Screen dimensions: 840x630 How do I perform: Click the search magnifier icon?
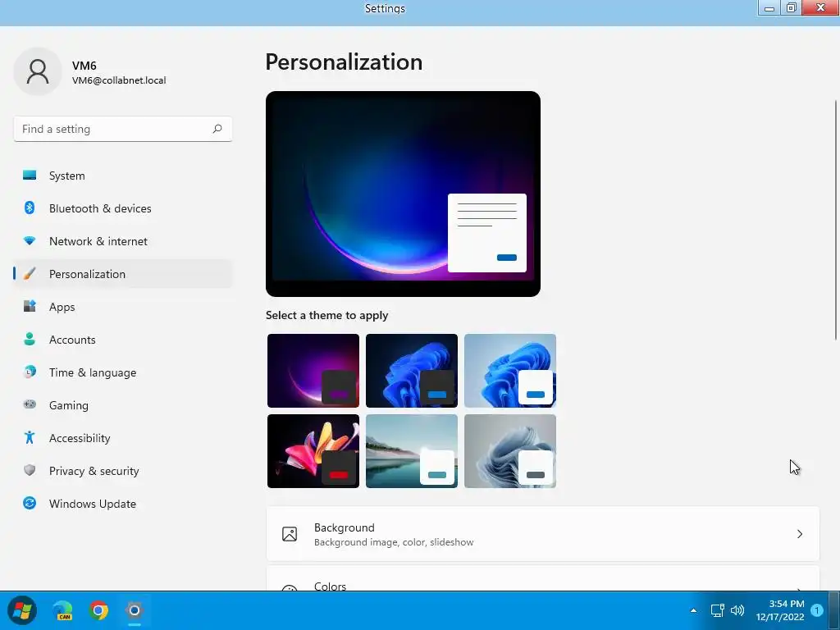pyautogui.click(x=217, y=129)
